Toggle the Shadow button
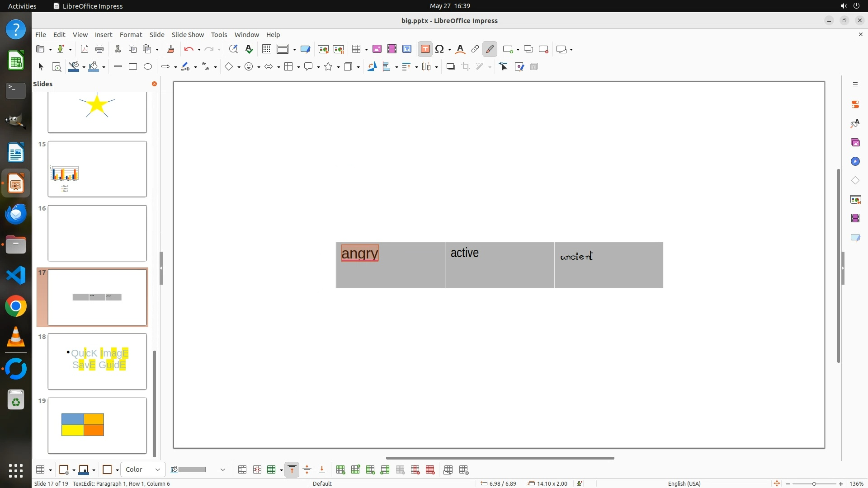The image size is (868, 488). 450,67
